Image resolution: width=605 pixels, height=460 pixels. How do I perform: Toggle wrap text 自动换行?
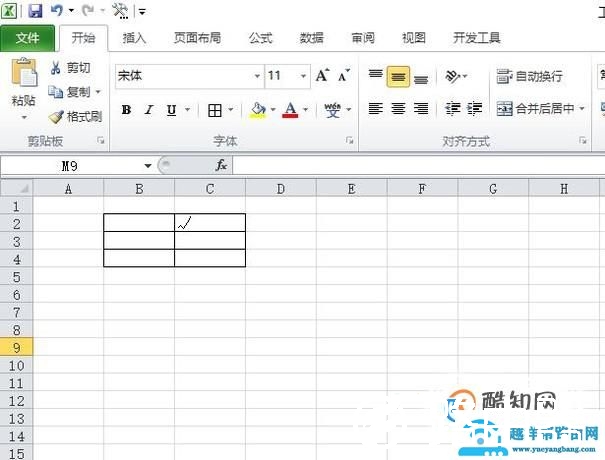click(529, 76)
